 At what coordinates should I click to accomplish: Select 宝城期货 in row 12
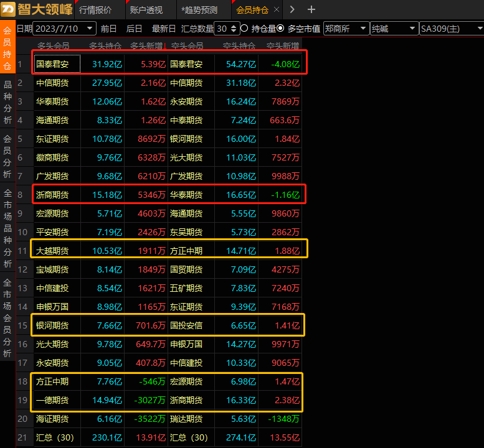[x=57, y=269]
